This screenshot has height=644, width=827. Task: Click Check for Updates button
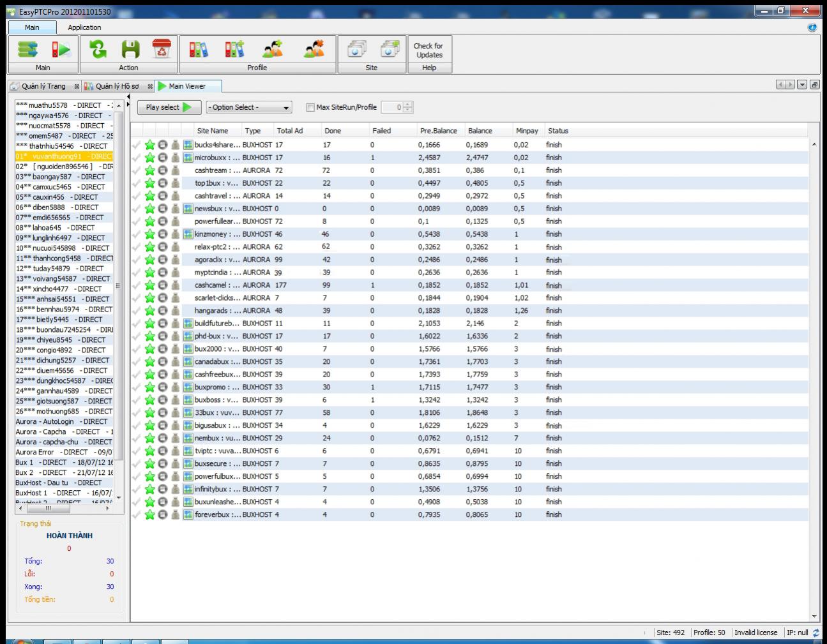coord(429,50)
